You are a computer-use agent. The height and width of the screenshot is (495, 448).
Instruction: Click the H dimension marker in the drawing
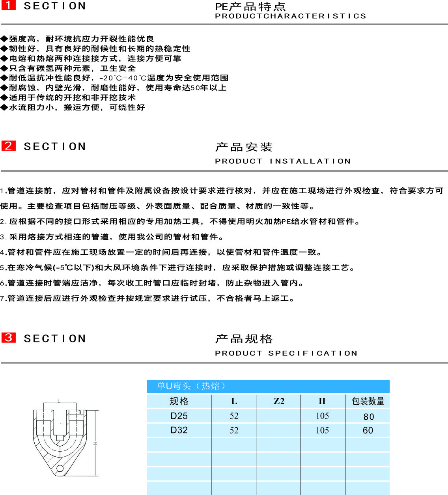click(95, 443)
